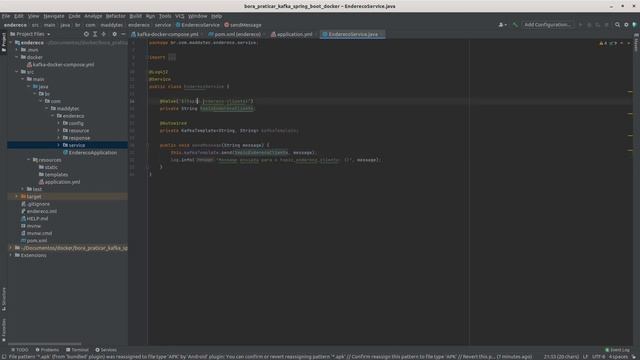Expand the Extensions node
Screen dimensions: 640x360
click(x=11, y=256)
